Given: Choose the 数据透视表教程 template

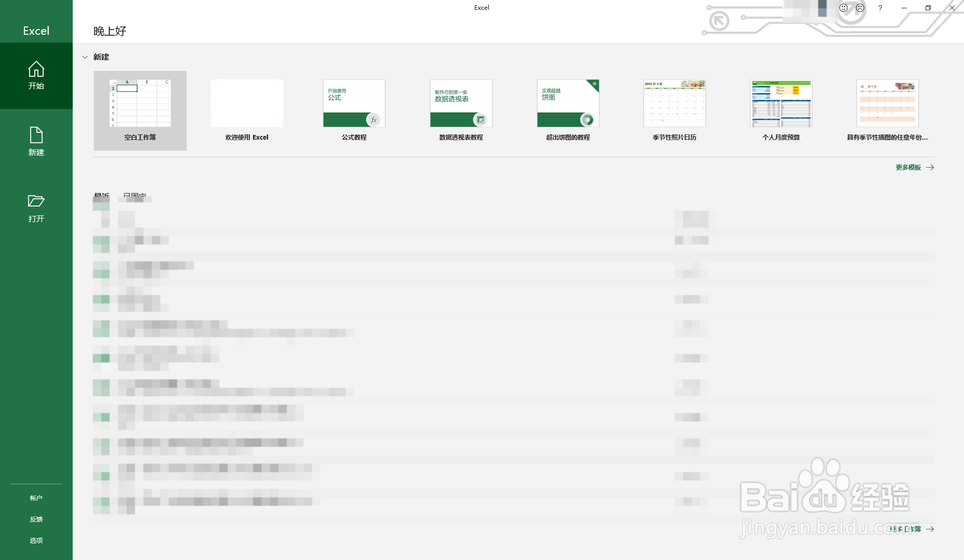Looking at the screenshot, I should coord(461,111).
